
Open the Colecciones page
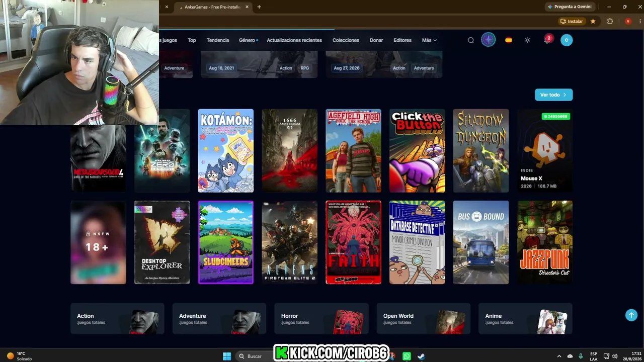click(346, 40)
